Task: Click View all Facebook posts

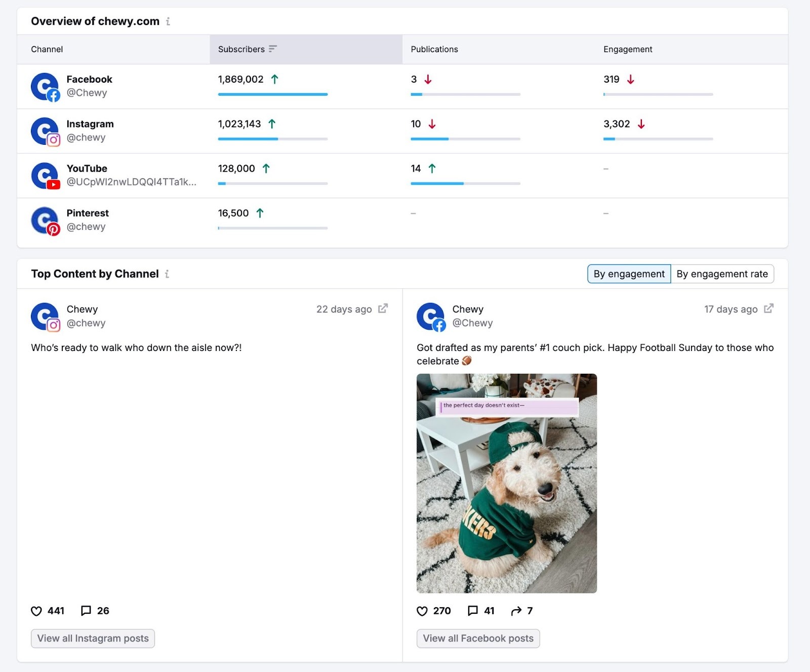Action: click(478, 639)
